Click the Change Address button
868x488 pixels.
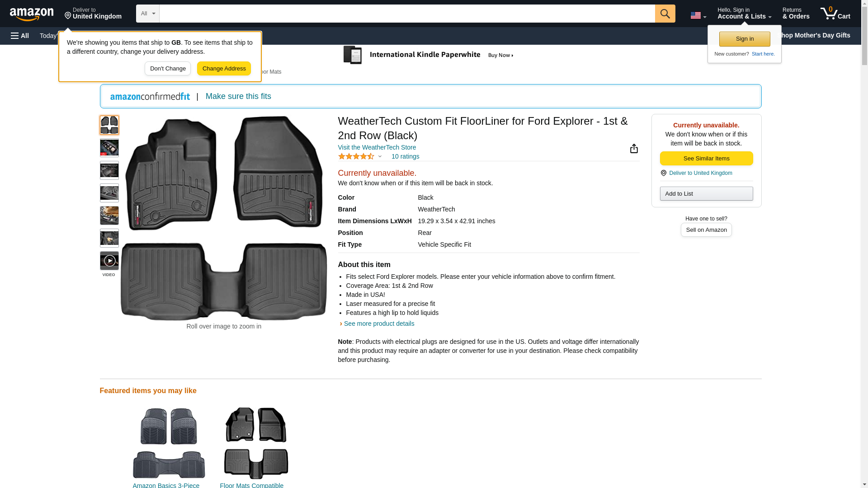[x=224, y=69]
